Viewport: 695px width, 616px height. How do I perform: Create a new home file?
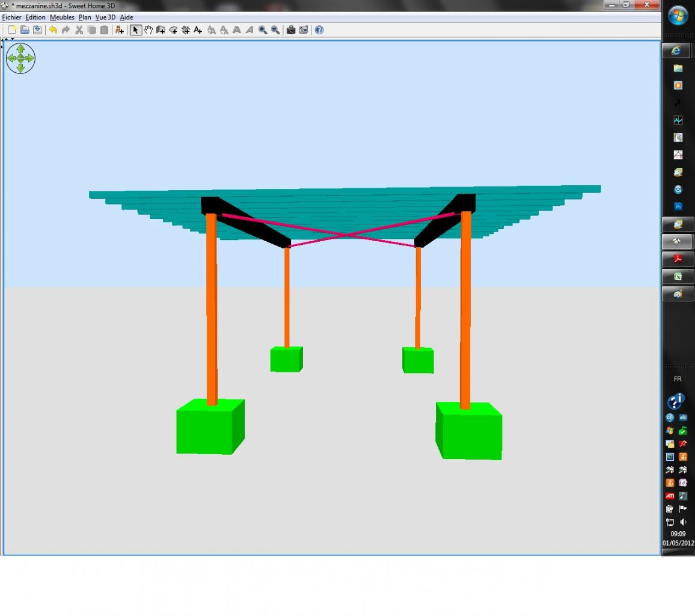12,29
